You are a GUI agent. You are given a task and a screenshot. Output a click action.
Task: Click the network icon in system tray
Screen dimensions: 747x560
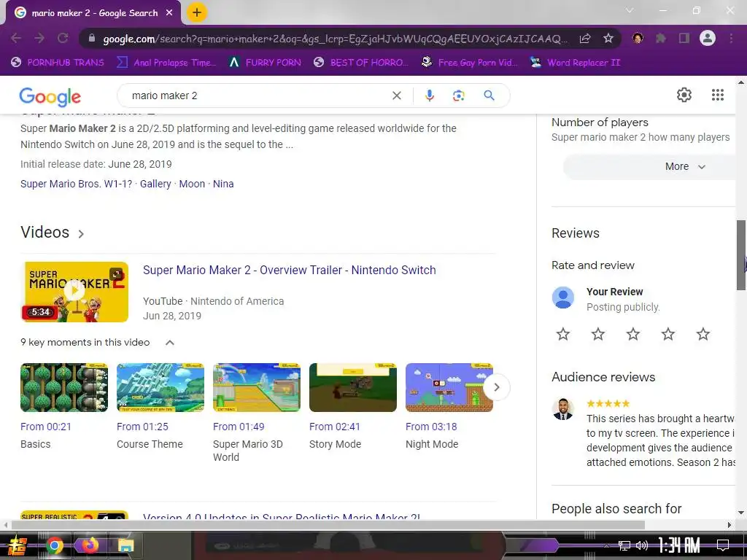(624, 545)
